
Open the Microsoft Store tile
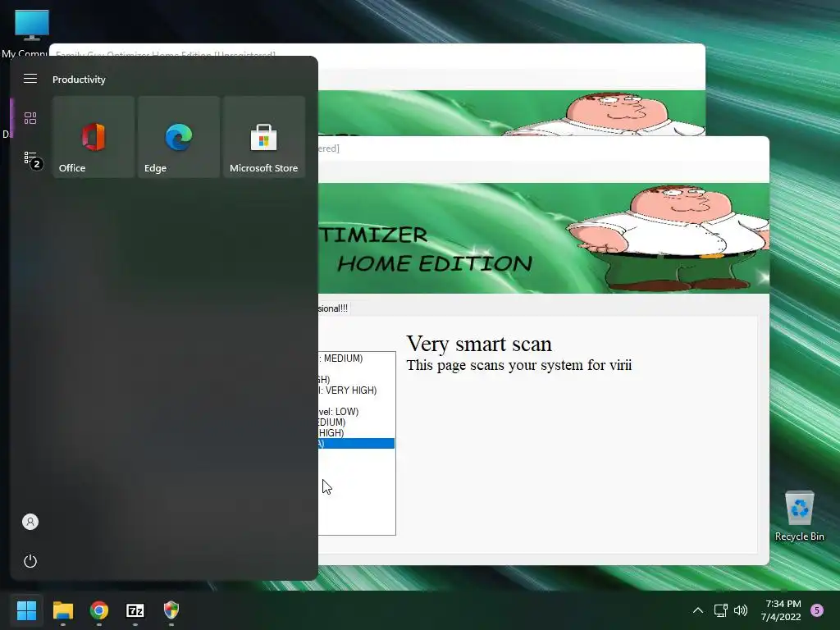264,137
